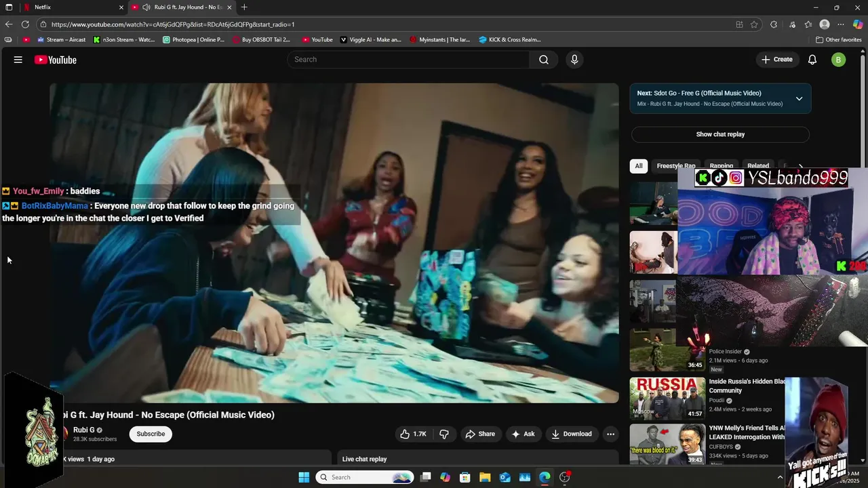Open the Stream – Aircast bookmark

click(61, 39)
